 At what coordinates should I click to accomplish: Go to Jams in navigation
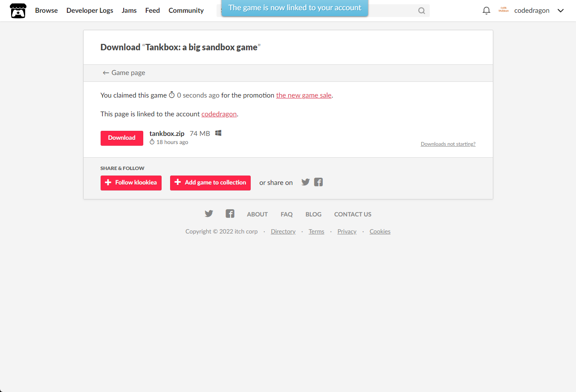click(129, 11)
